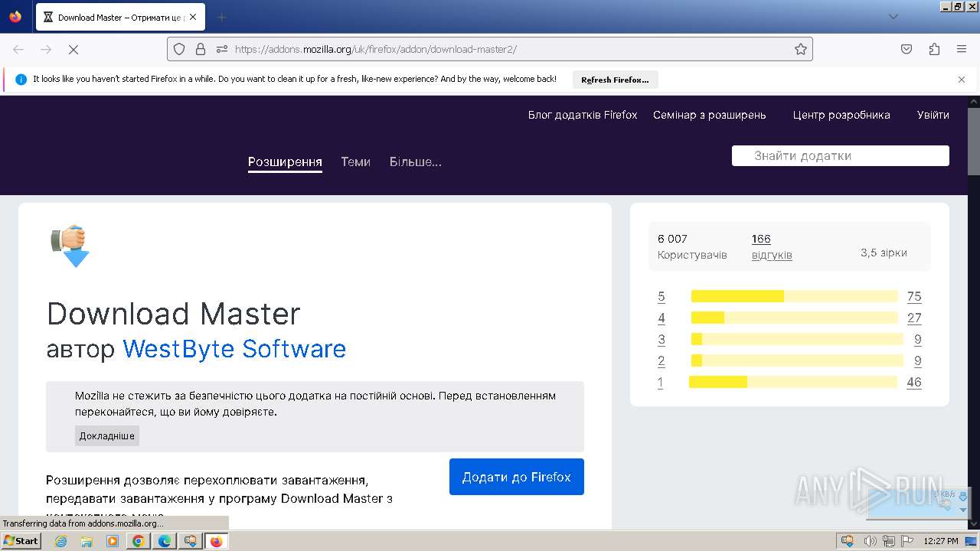Filter reviews by 3 stars label
This screenshot has width=980, height=551.
[x=661, y=340]
